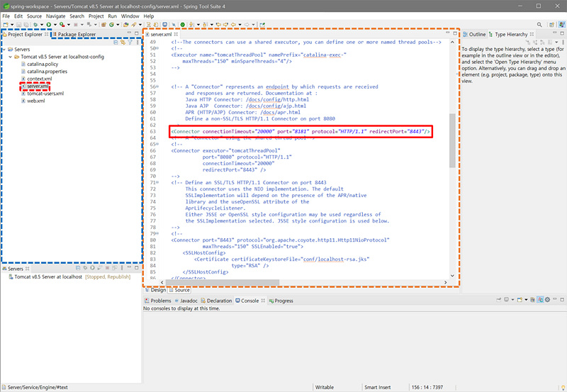567x392 pixels.
Task: Click the editor scroll-down arrow
Action: pos(452,276)
